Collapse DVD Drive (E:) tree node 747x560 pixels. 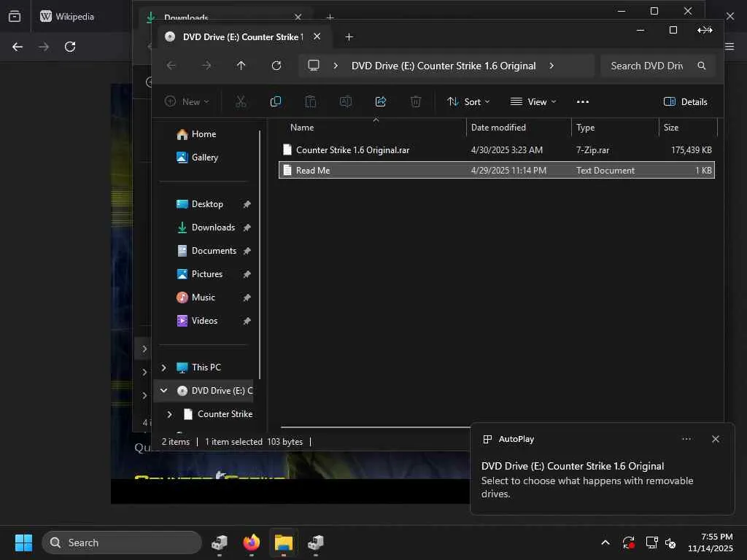[x=164, y=391]
